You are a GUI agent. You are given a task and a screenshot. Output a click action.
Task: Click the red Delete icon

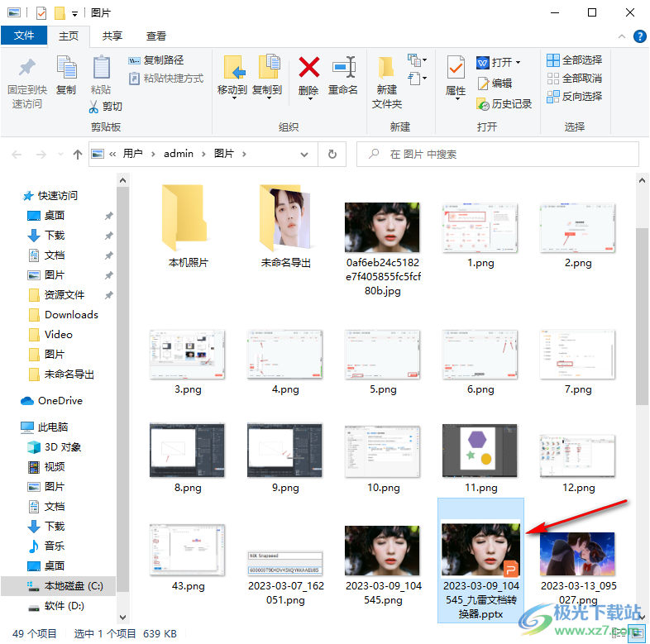point(308,68)
